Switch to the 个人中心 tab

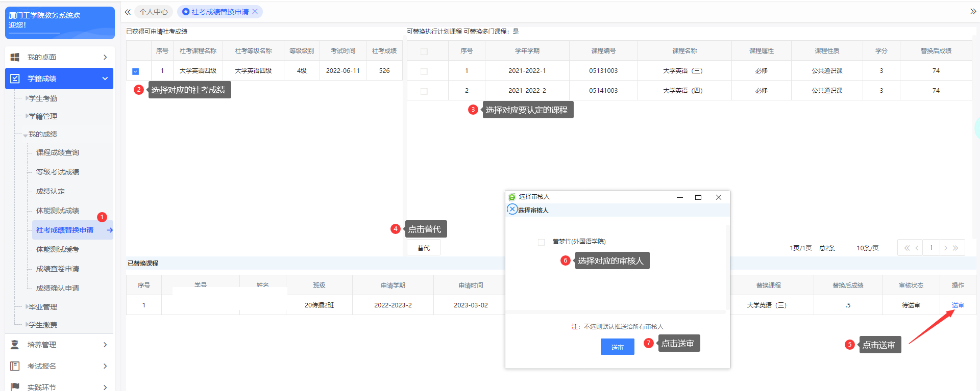tap(154, 12)
